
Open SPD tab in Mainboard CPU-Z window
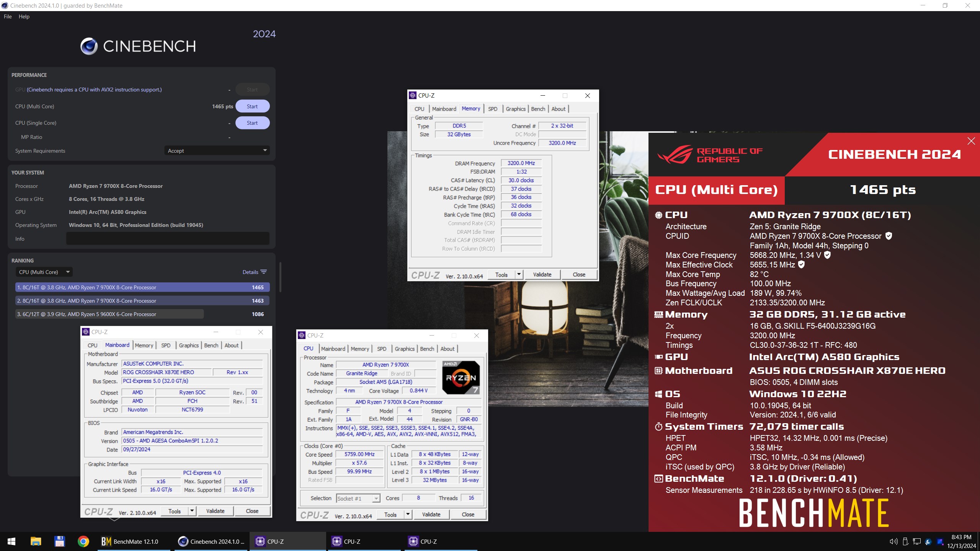(x=166, y=346)
